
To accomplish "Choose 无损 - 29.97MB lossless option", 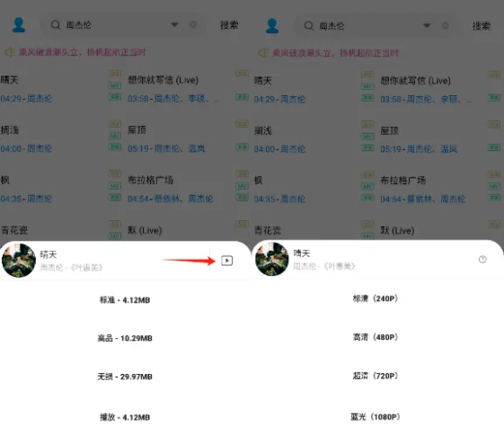I will click(125, 377).
